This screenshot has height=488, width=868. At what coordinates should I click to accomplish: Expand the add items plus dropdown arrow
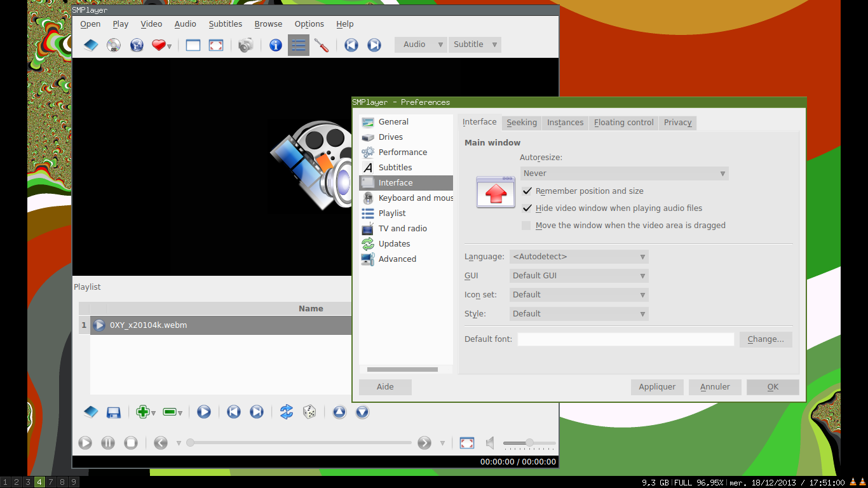tap(154, 413)
